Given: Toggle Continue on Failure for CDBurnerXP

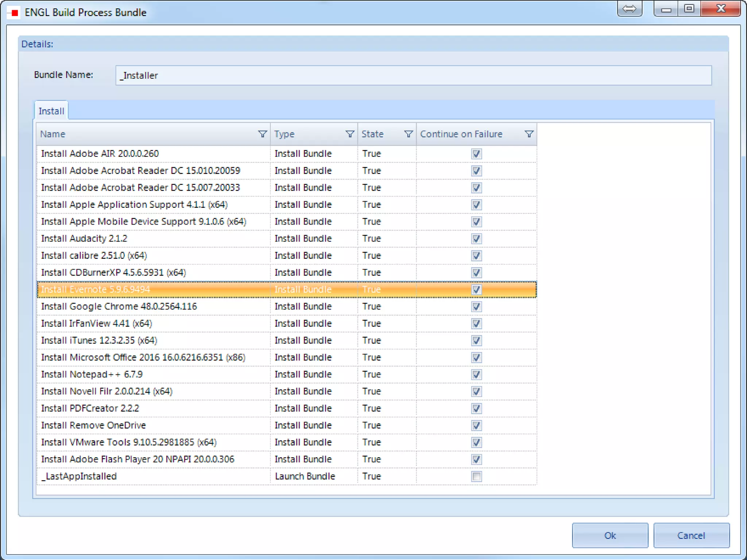Looking at the screenshot, I should (476, 272).
